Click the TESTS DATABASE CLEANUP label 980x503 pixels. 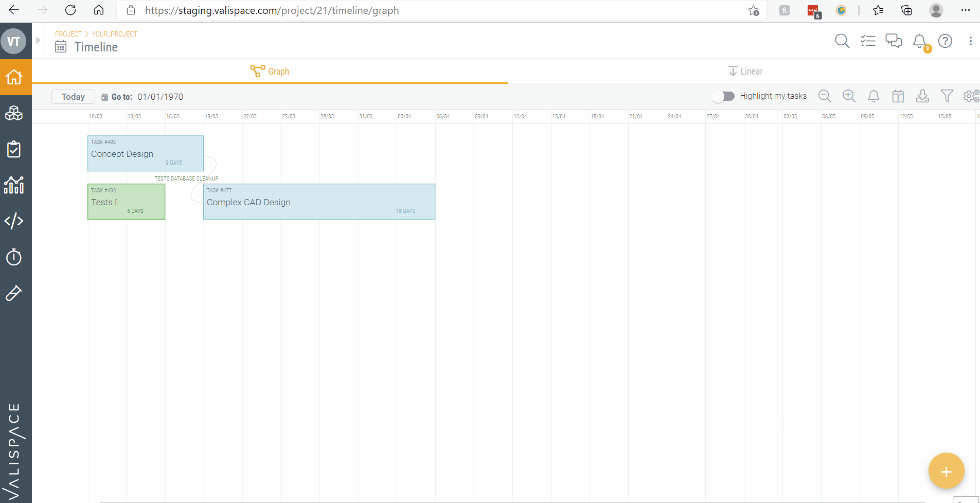186,178
